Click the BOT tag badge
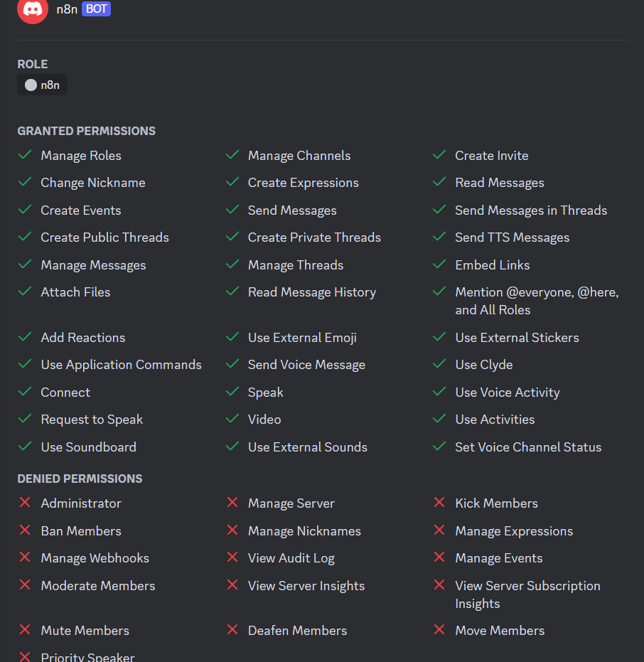644x662 pixels. click(x=96, y=9)
